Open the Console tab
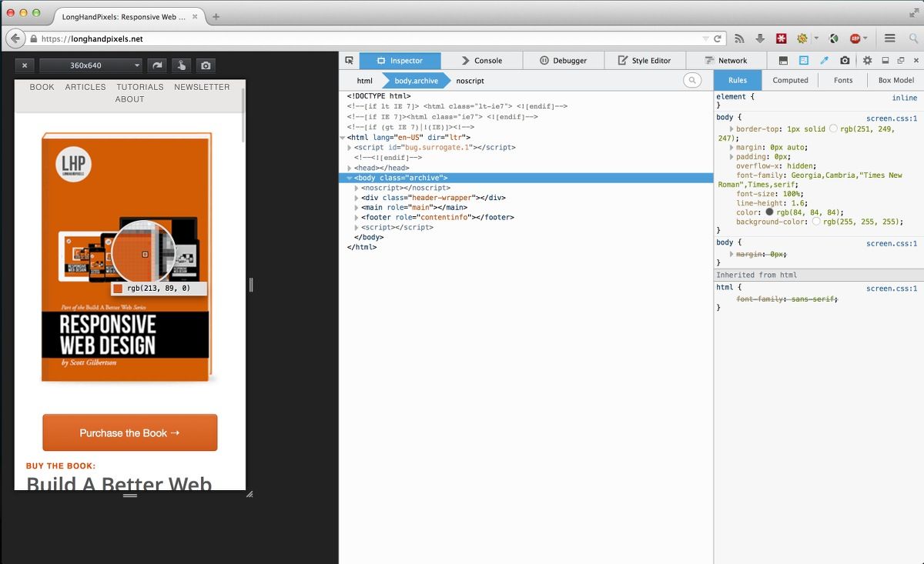This screenshot has width=924, height=564. click(482, 60)
